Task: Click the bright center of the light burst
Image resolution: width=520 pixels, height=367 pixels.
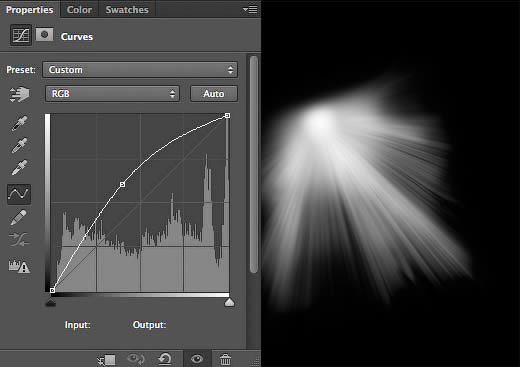Action: (321, 121)
